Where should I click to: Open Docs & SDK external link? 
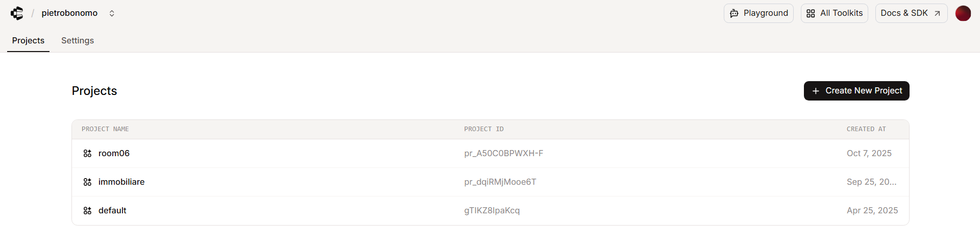tap(911, 13)
